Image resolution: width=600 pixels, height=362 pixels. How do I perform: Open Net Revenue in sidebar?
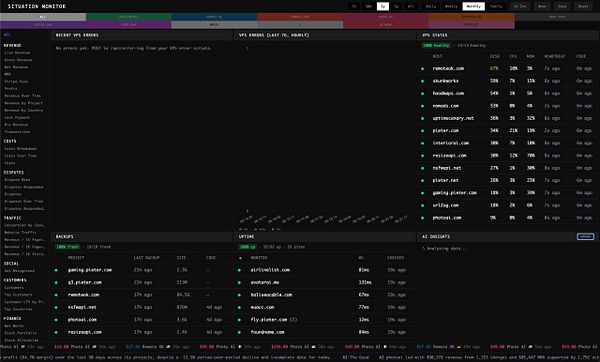pos(16,67)
